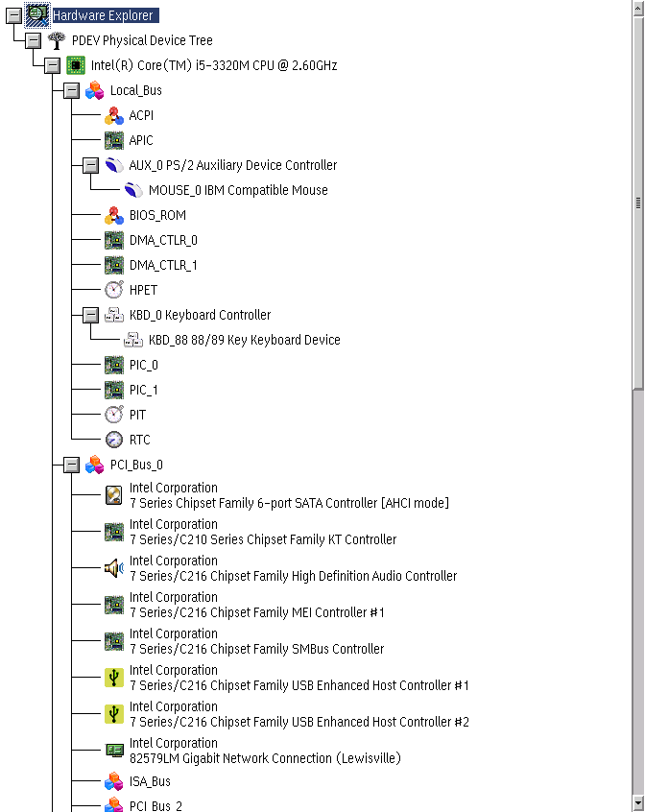Collapse the PDEV Physical Device Tree node
Image resolution: width=645 pixels, height=812 pixels.
pyautogui.click(x=34, y=40)
